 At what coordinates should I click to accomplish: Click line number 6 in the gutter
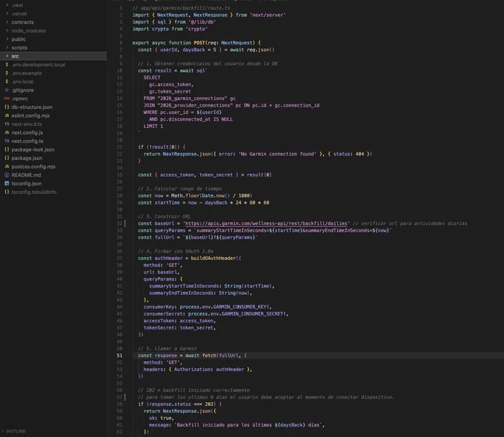(121, 43)
